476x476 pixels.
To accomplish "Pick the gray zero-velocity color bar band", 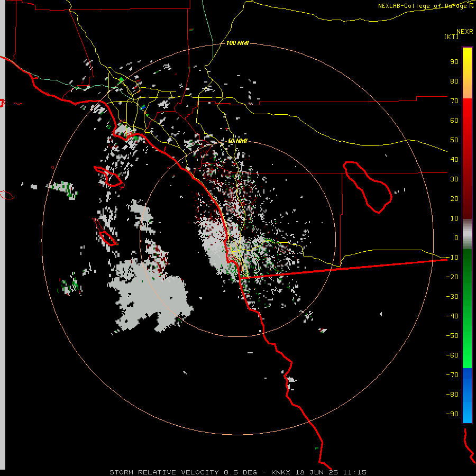I will pos(467,234).
